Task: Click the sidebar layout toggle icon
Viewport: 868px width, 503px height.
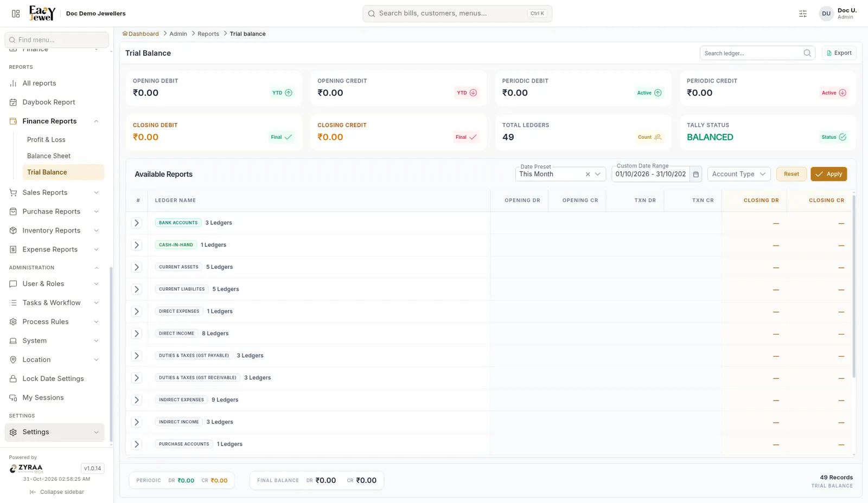Action: [16, 14]
